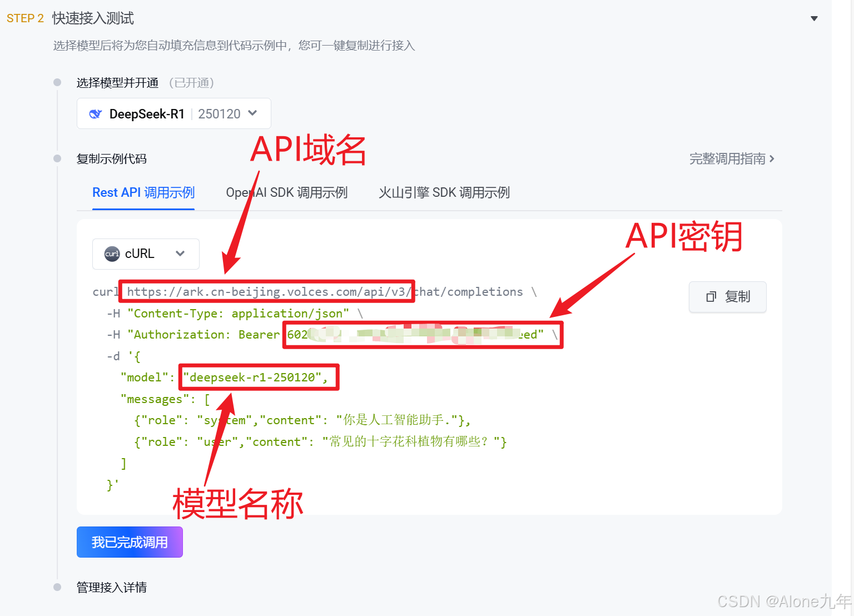The image size is (854, 616).
Task: Click the (已开通) status label
Action: point(192,83)
